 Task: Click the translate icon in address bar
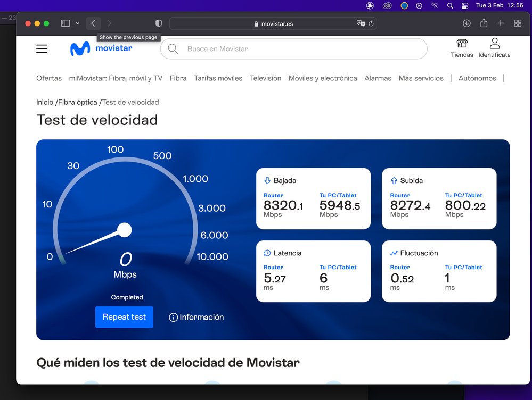pos(361,23)
